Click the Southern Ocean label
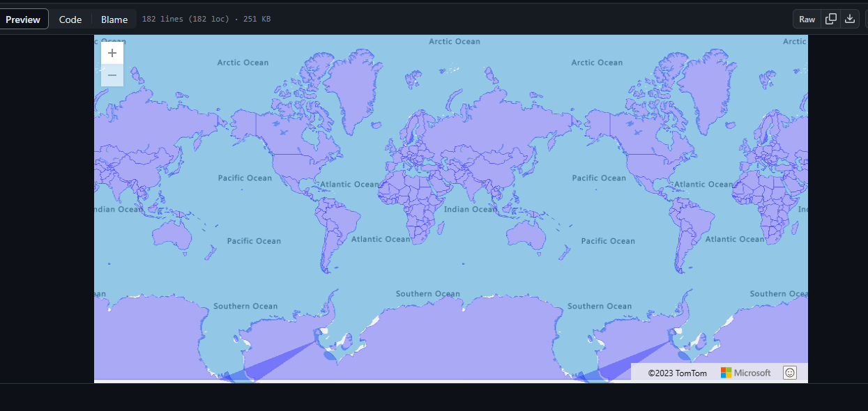Viewport: 868px width, 411px height. [427, 293]
